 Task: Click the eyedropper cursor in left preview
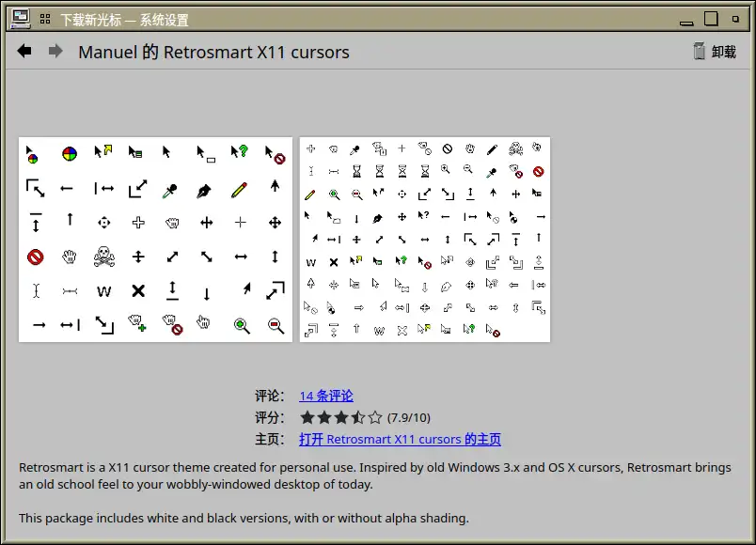(170, 190)
